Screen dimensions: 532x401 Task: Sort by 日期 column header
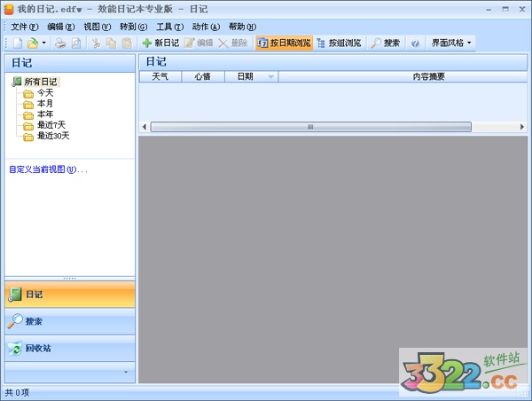[252, 76]
